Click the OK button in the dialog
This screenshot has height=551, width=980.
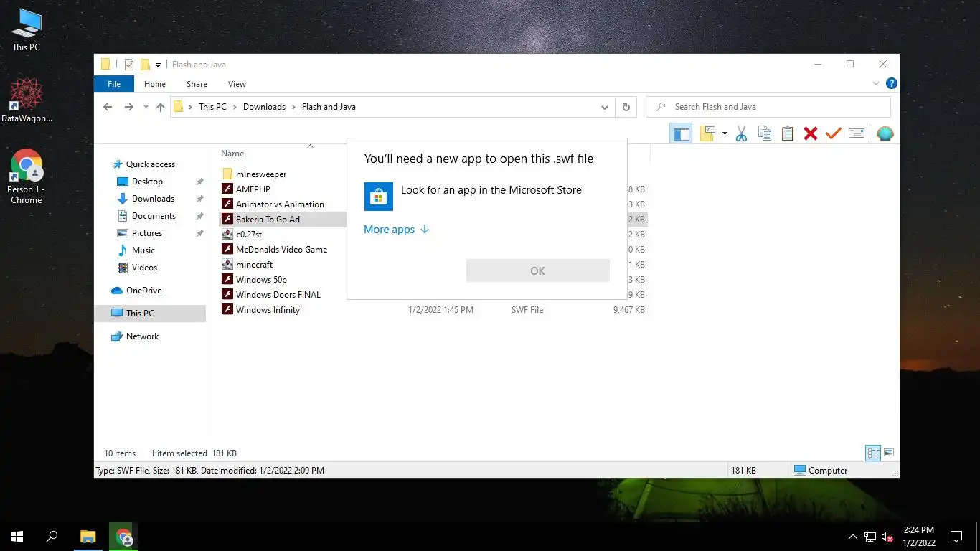coord(538,270)
